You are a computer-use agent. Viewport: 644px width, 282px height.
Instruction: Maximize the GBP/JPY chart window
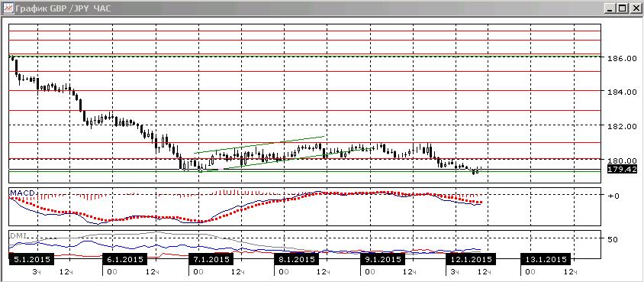click(623, 8)
